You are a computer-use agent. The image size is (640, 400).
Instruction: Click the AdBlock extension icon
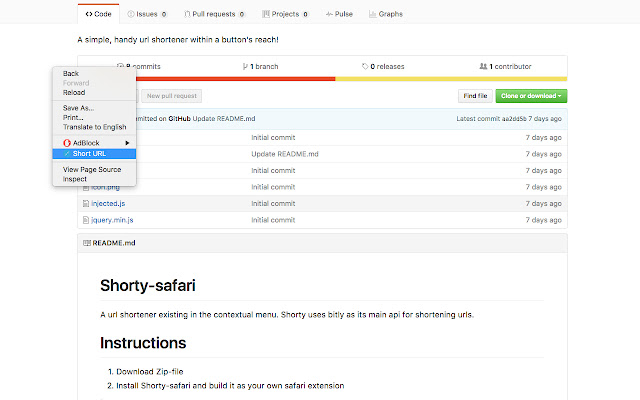(x=67, y=143)
